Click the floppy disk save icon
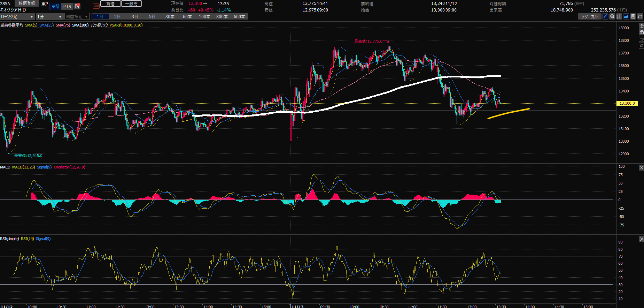The width and height of the screenshot is (644, 308). click(x=633, y=16)
